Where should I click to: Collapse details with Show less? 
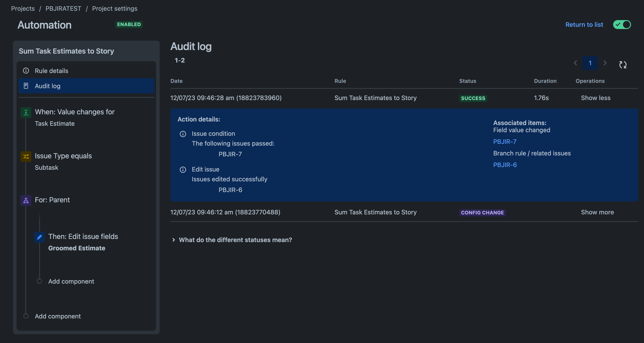(595, 98)
